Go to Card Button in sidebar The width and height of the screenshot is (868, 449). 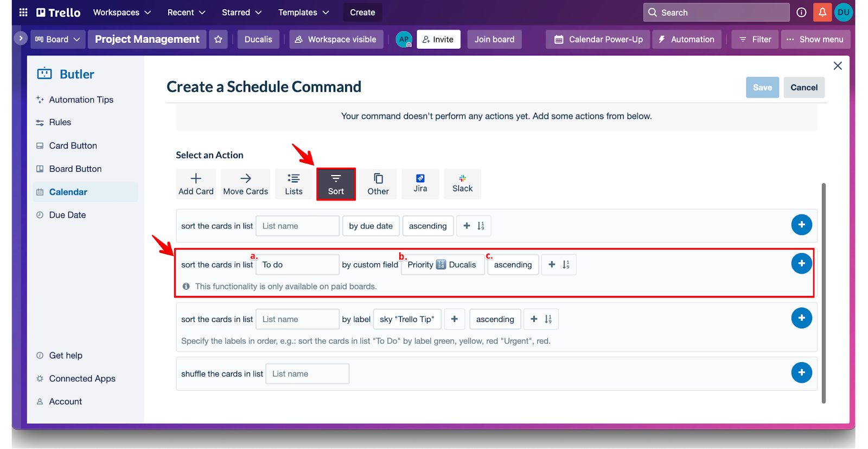[x=73, y=146]
